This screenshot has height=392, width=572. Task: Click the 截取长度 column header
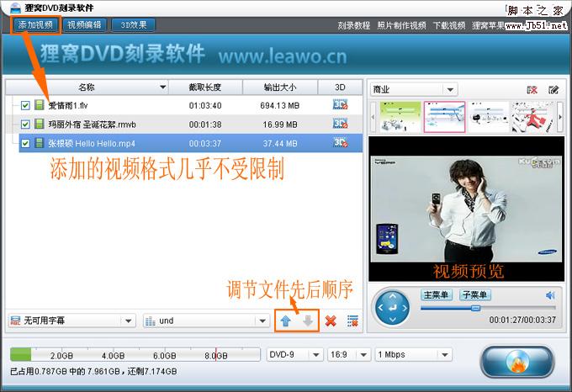[205, 87]
